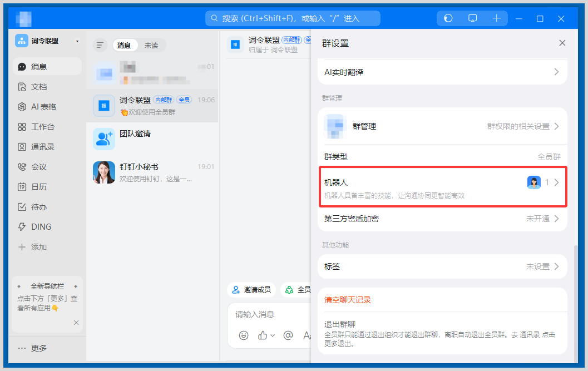Click the emoji icon in message box
The width and height of the screenshot is (588, 371).
[244, 335]
